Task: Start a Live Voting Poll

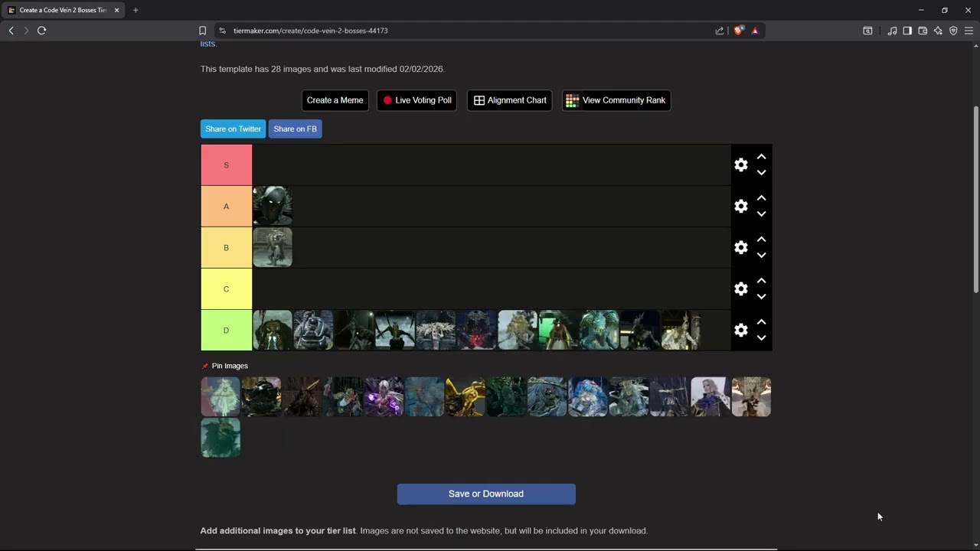Action: pyautogui.click(x=417, y=100)
